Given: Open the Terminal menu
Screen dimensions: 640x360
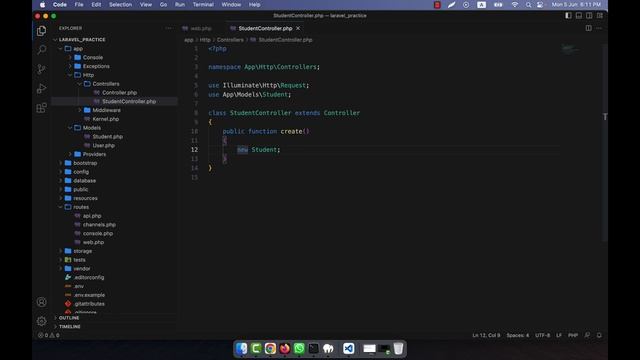Looking at the screenshot, I should click(x=203, y=5).
